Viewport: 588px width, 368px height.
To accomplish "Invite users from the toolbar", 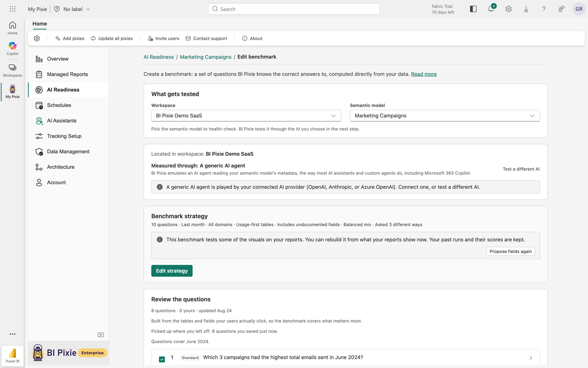I will 163,38.
